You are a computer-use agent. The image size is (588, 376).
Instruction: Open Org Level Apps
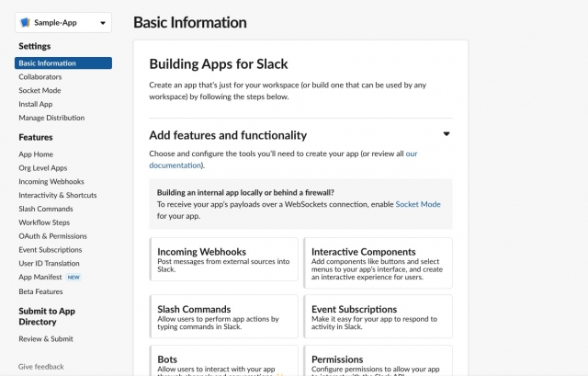pyautogui.click(x=43, y=168)
